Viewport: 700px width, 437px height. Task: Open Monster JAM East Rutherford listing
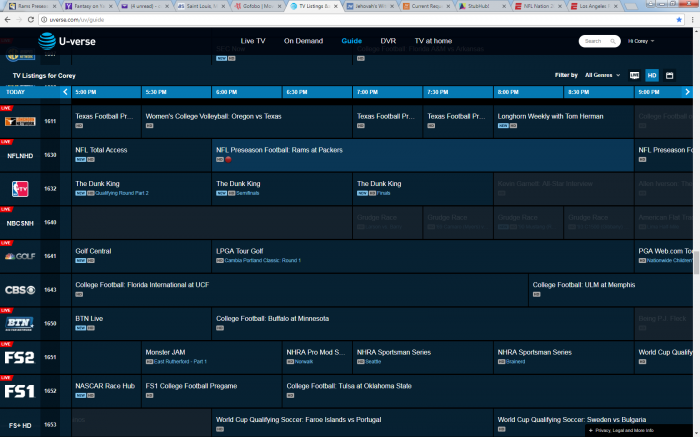(x=212, y=358)
